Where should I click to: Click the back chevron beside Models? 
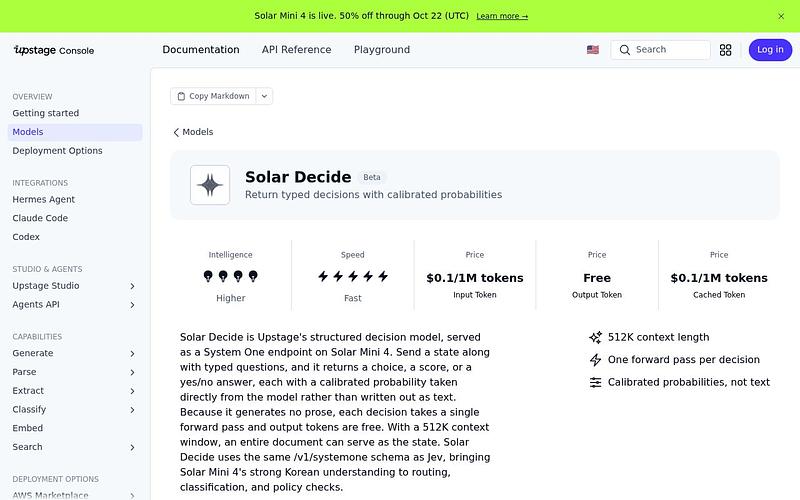pos(176,132)
